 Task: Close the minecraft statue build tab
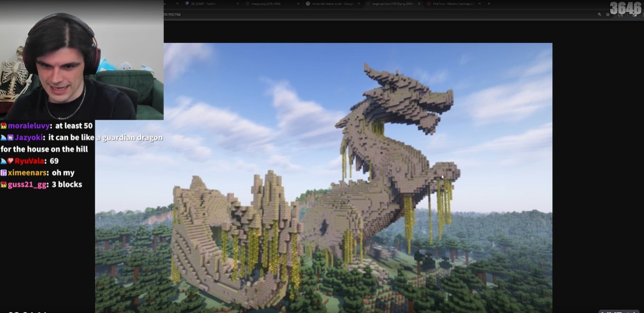[358, 4]
